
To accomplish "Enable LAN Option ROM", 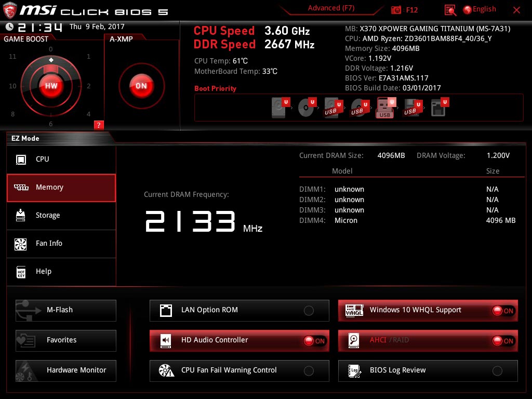I will pyautogui.click(x=309, y=311).
